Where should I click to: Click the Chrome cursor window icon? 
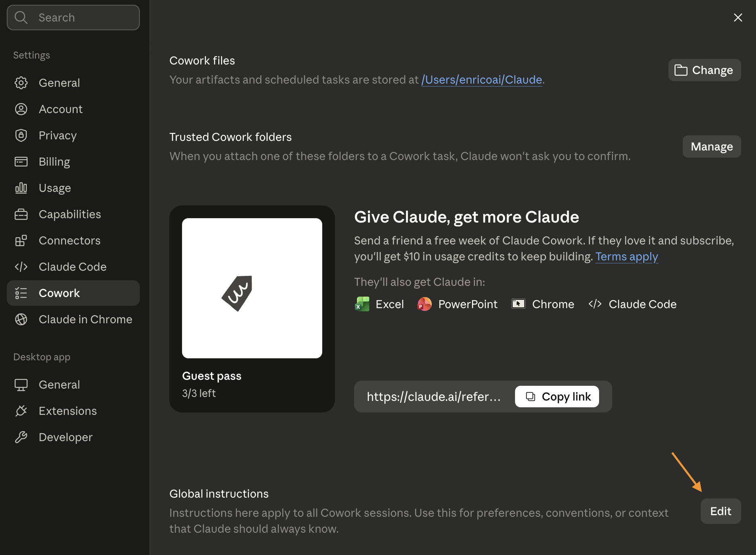(518, 304)
